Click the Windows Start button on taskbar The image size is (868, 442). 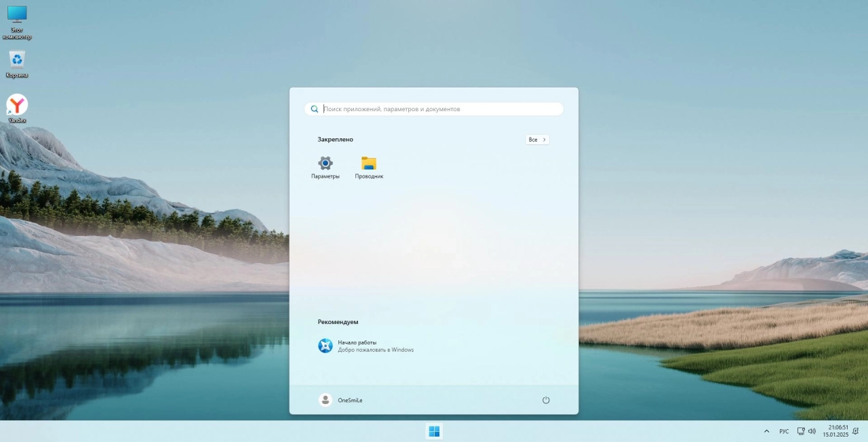434,431
